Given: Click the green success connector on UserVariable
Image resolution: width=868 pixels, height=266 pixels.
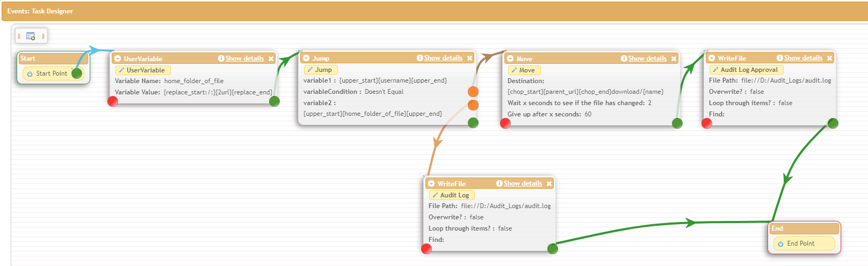Looking at the screenshot, I should tap(274, 101).
